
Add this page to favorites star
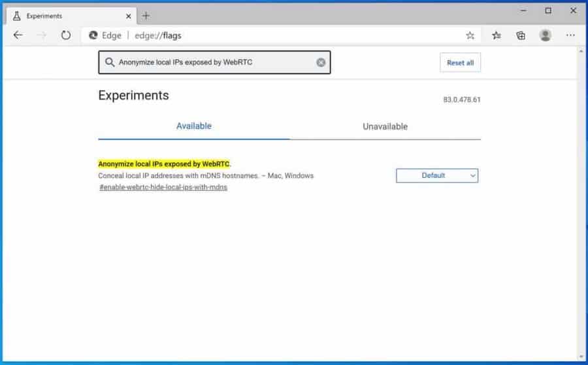[470, 35]
